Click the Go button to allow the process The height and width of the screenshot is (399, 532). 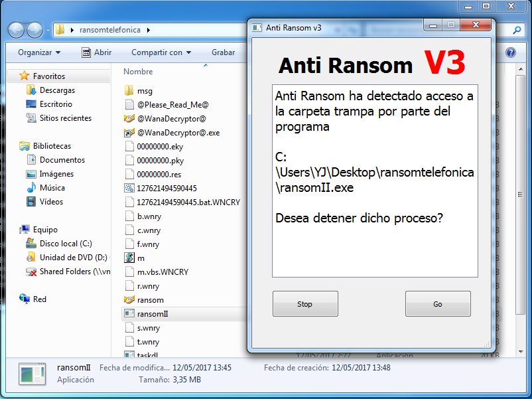(438, 303)
